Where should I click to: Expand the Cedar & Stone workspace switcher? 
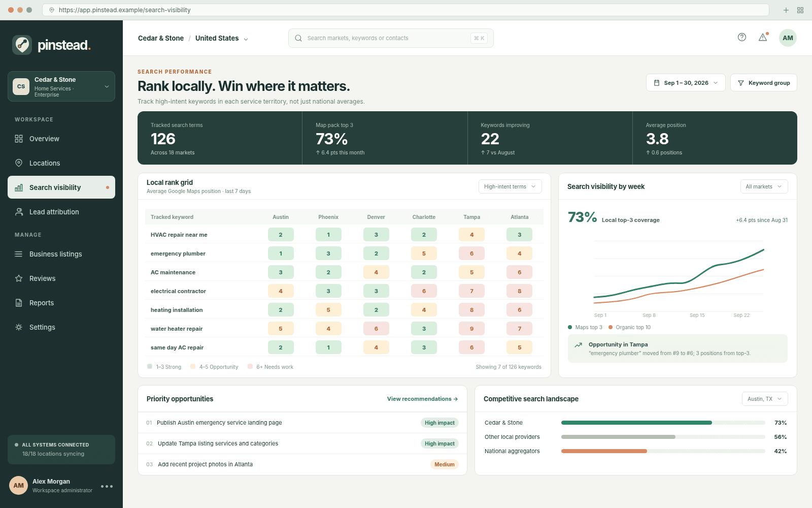pyautogui.click(x=61, y=86)
